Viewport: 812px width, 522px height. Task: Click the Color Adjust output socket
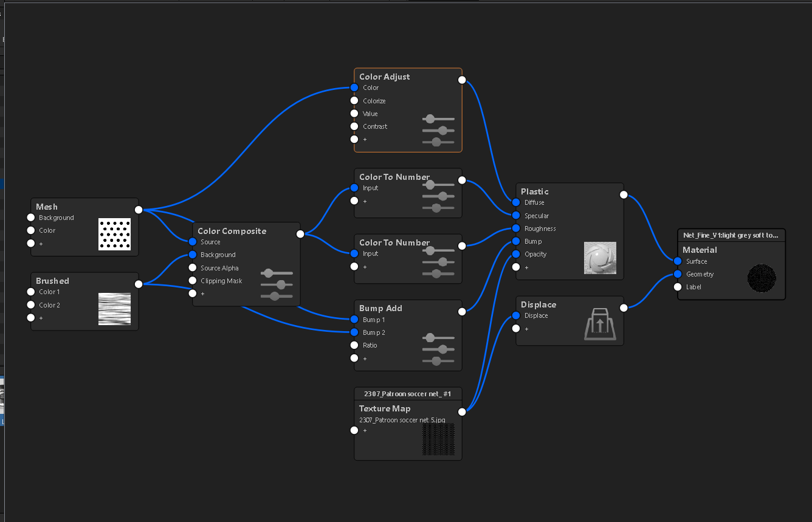pos(462,80)
